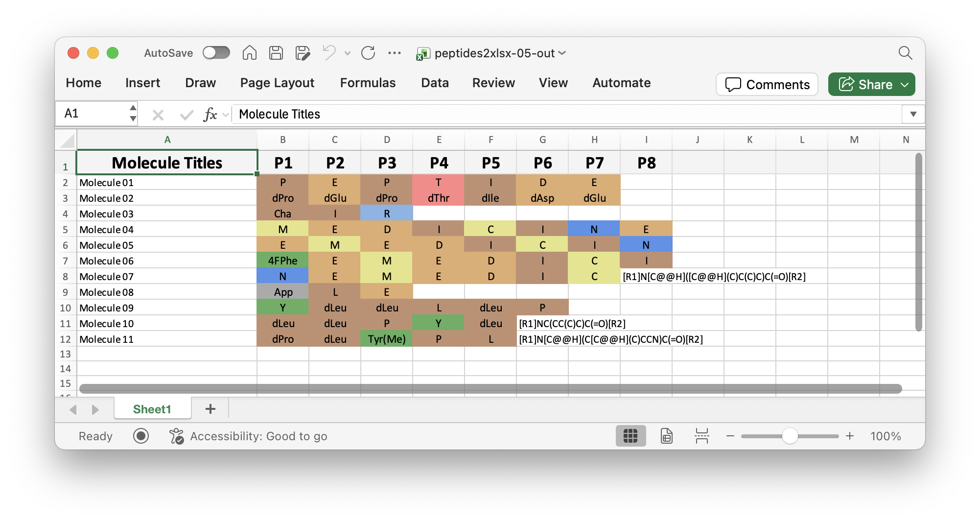
Task: Expand the formula bar
Action: click(x=913, y=114)
